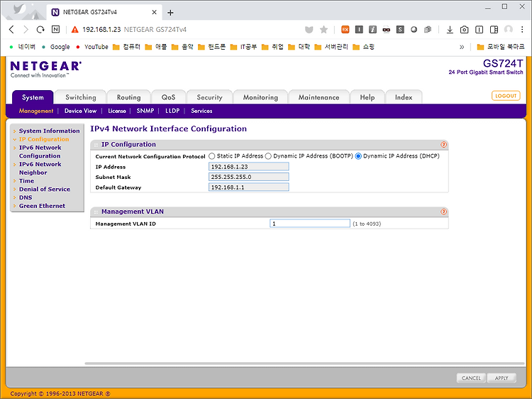Open the browser three-dot menu

[x=522, y=30]
